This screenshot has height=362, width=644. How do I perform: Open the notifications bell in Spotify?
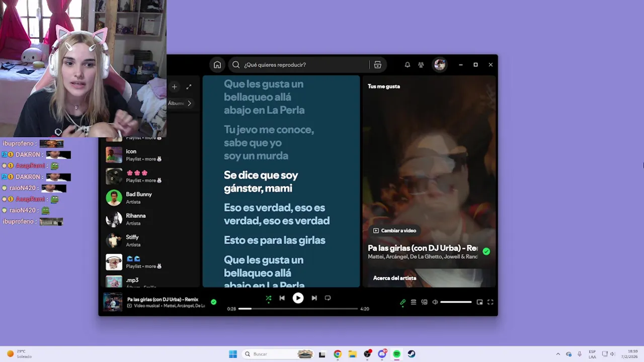[x=408, y=65]
